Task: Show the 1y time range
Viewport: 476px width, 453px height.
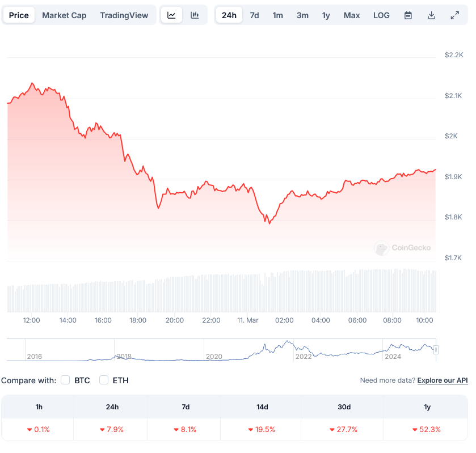Action: pos(326,15)
